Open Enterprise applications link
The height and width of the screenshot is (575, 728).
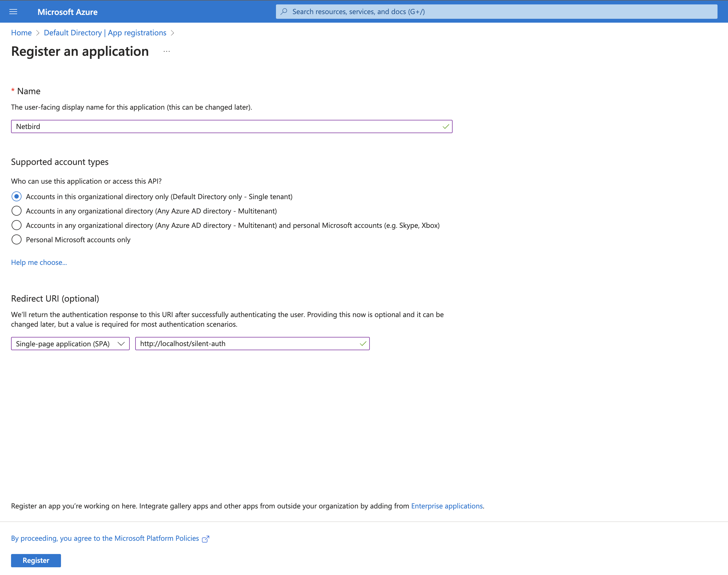click(447, 506)
